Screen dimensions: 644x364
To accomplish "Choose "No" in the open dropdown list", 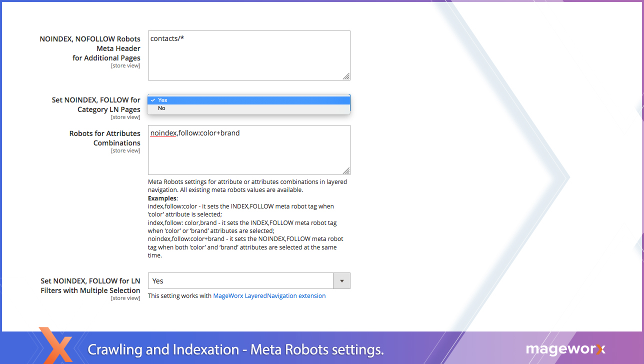I will 248,108.
